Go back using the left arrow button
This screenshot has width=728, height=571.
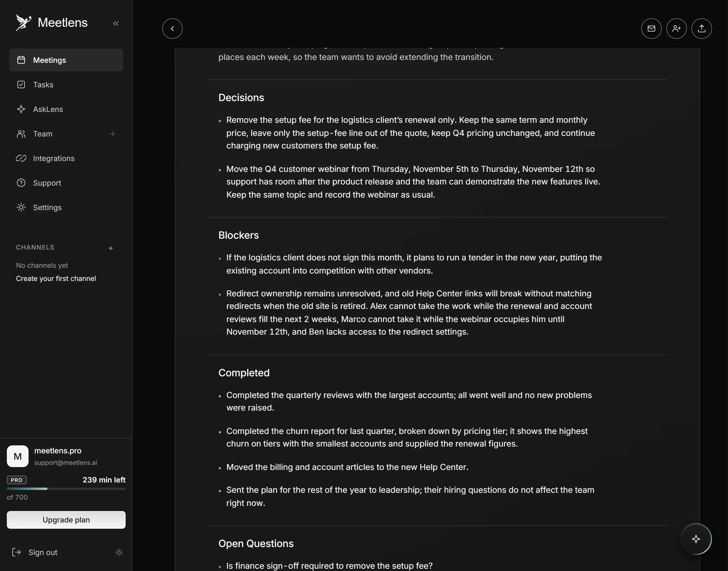pyautogui.click(x=172, y=29)
